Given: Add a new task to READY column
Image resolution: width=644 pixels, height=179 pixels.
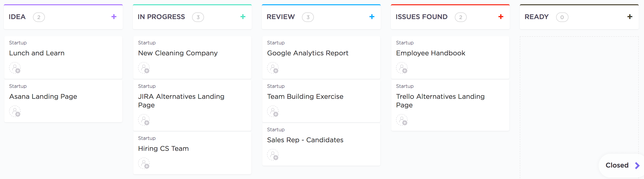Looking at the screenshot, I should tap(630, 17).
